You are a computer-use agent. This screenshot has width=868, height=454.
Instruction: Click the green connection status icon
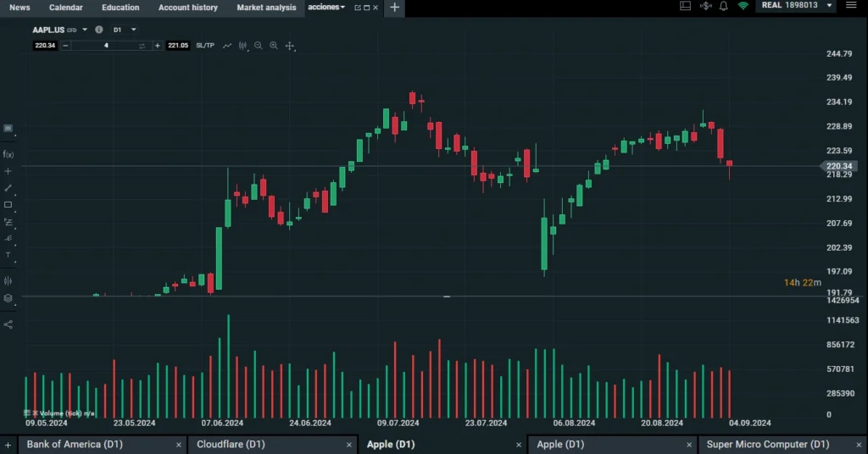pyautogui.click(x=743, y=6)
